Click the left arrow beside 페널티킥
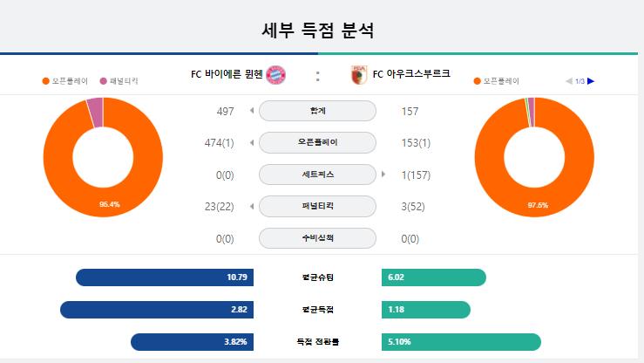The width and height of the screenshot is (644, 363). pos(252,207)
